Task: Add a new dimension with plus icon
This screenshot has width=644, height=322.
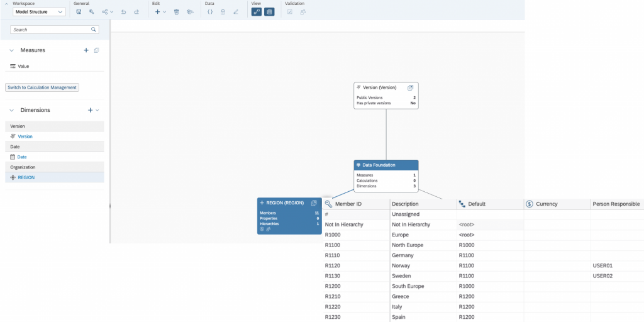Action: click(91, 110)
